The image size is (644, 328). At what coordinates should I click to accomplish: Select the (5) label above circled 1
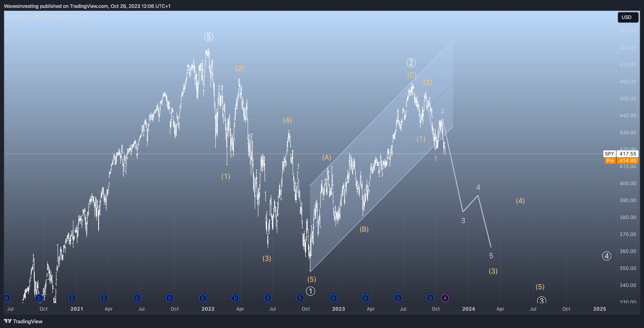[x=312, y=279]
